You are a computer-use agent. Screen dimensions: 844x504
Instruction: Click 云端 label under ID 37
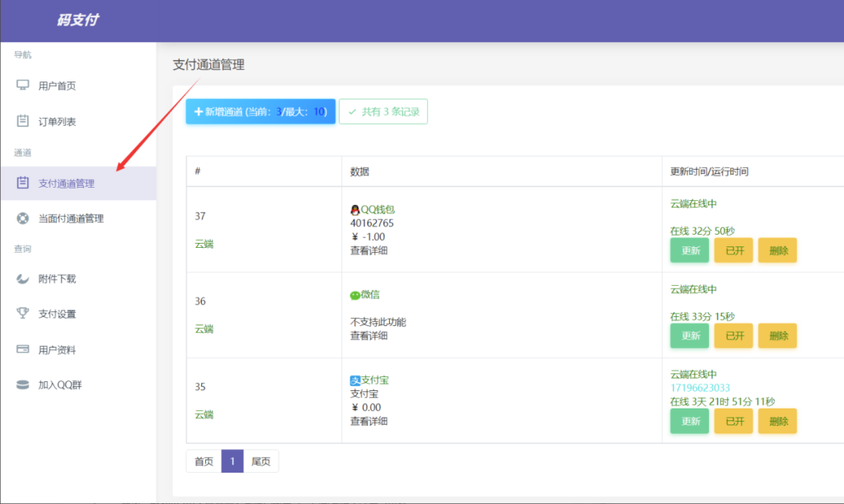pyautogui.click(x=204, y=244)
